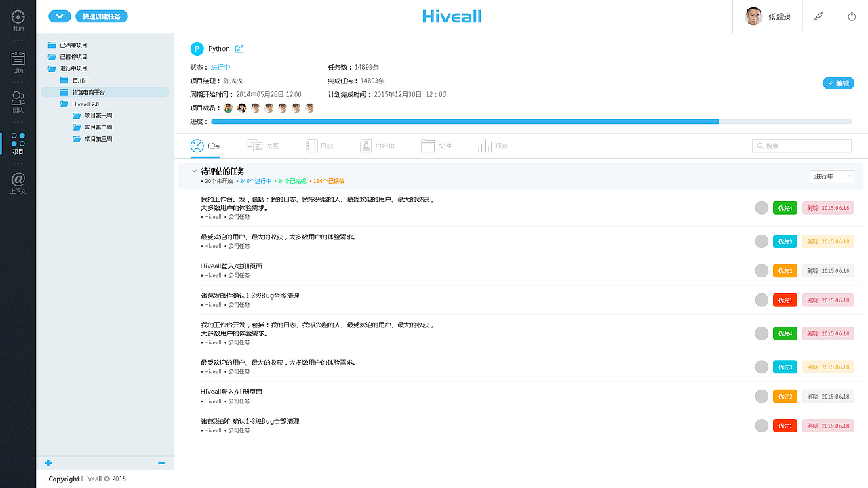Toggle status circle on first 我的工作台开发 task

point(762,207)
